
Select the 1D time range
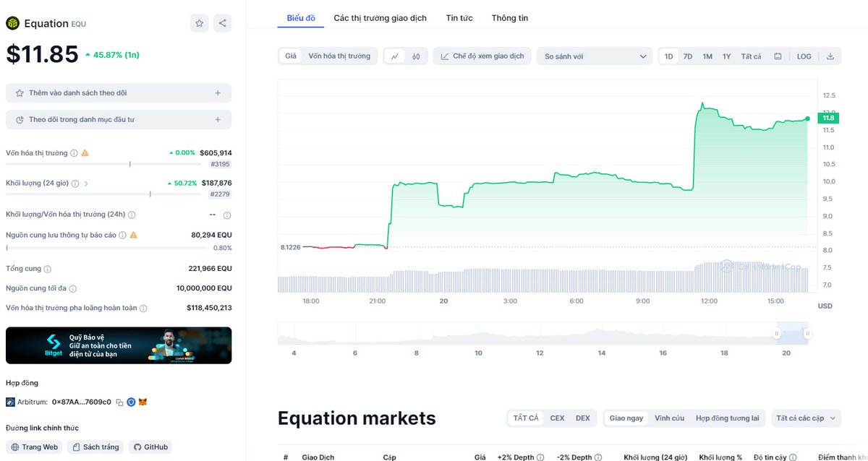coord(669,56)
